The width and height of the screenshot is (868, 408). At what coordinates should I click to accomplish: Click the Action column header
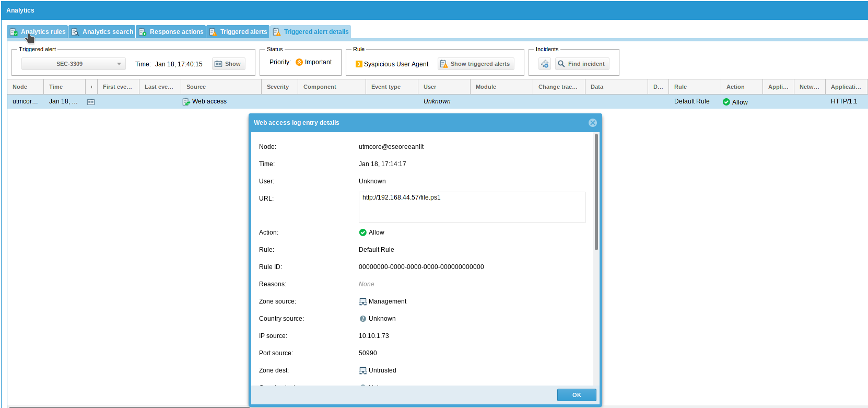pyautogui.click(x=742, y=87)
